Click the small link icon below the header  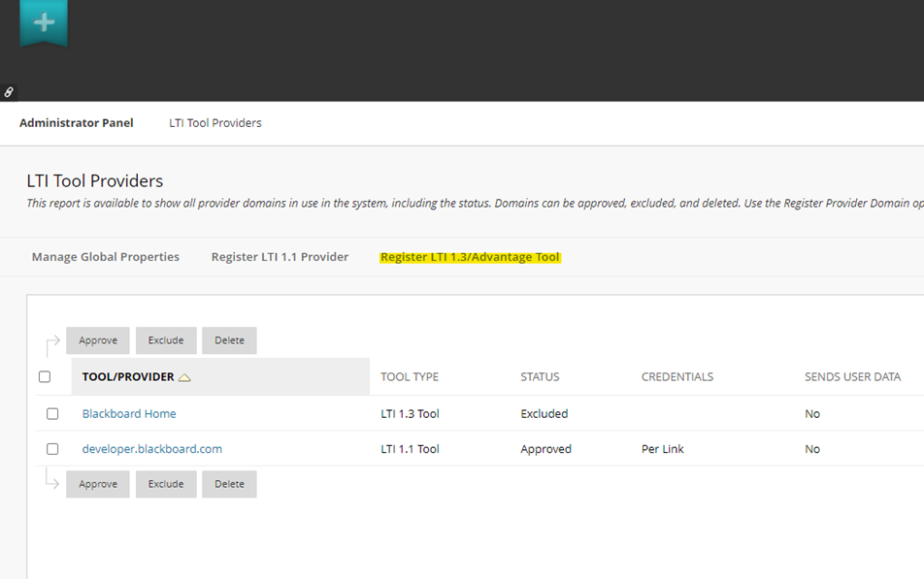8,92
